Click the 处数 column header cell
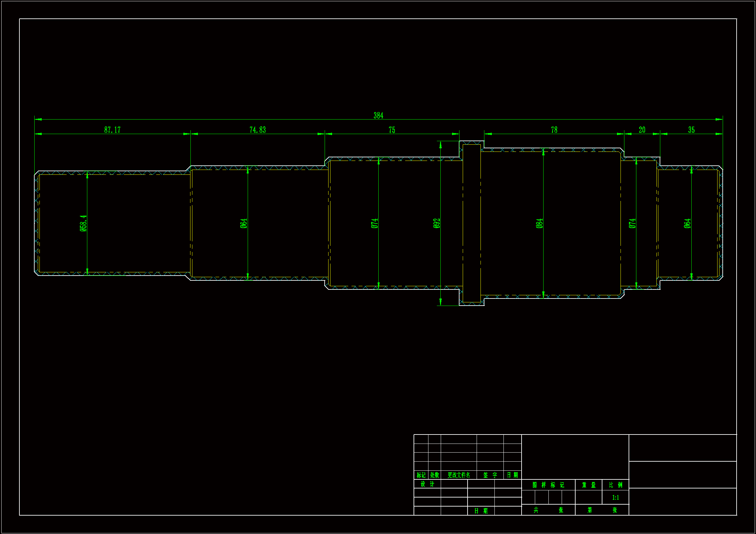 [x=435, y=475]
